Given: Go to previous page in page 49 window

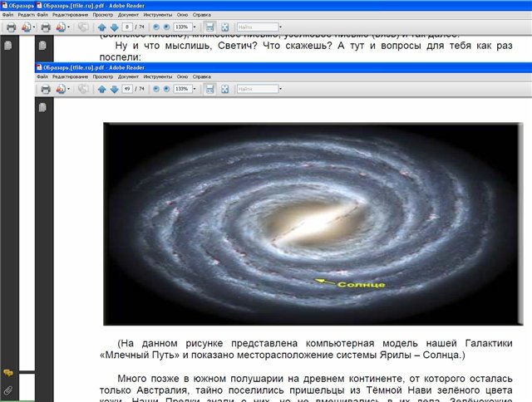Looking at the screenshot, I should (x=101, y=89).
